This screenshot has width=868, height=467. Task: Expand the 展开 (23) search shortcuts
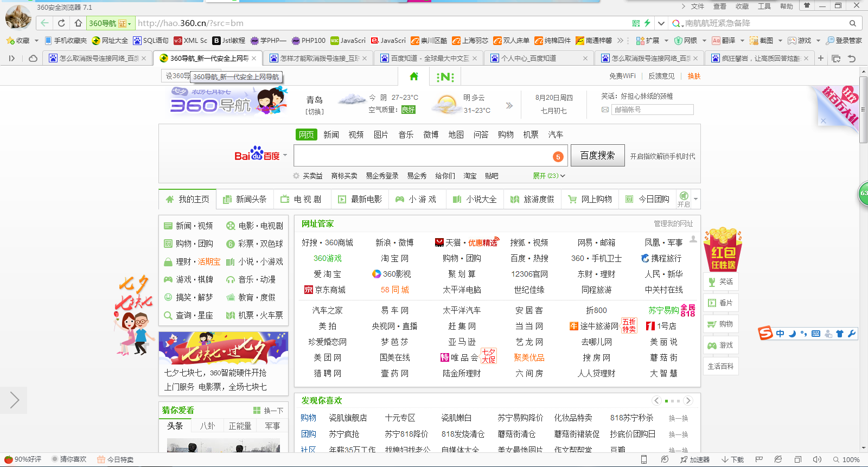coord(548,176)
